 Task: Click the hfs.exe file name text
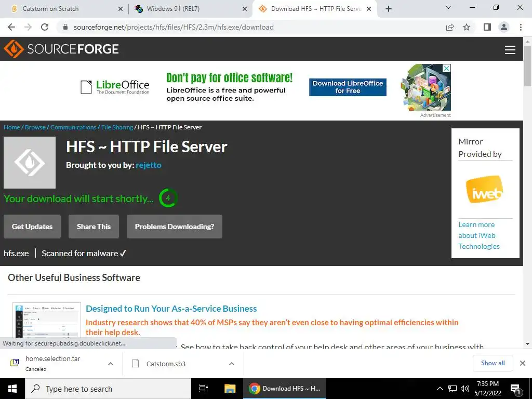[x=16, y=254]
